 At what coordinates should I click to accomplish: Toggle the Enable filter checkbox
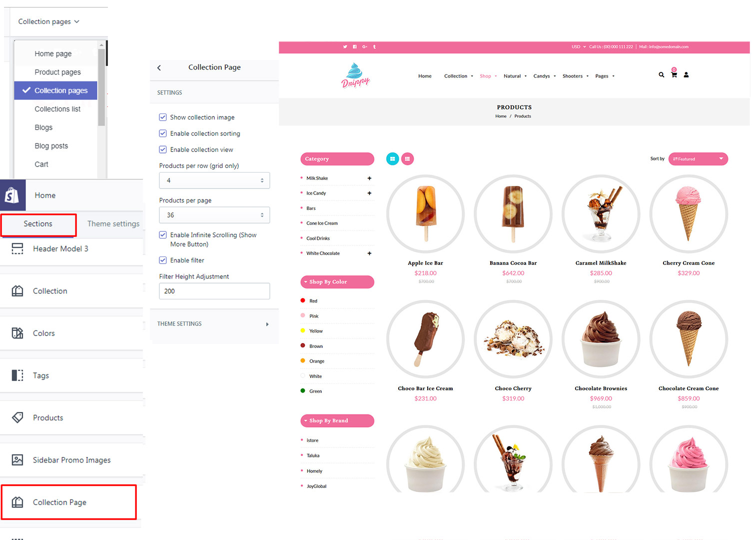162,260
